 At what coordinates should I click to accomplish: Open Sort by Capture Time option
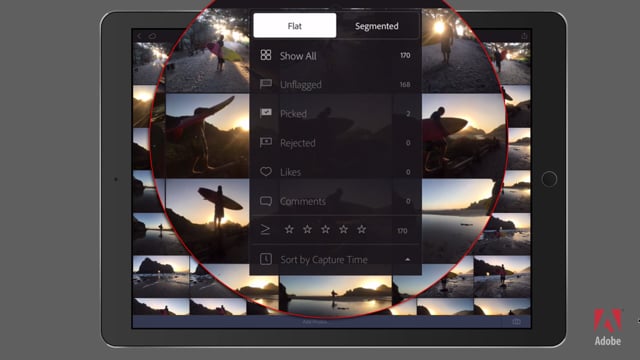(x=335, y=260)
